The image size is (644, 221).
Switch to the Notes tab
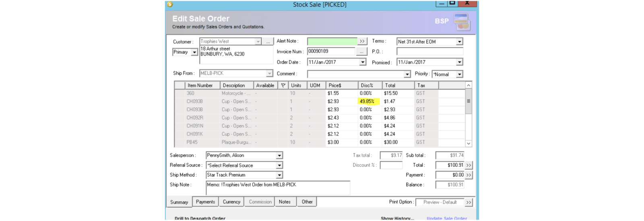[285, 202]
